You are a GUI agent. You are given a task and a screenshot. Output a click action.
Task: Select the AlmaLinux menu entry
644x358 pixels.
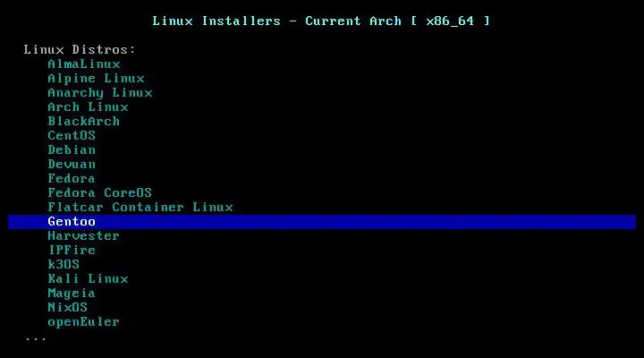click(84, 64)
